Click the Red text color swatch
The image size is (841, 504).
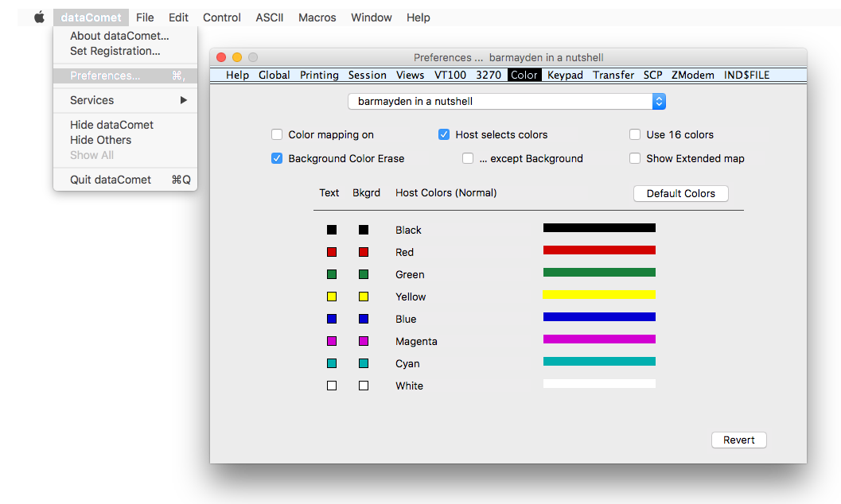click(x=332, y=252)
